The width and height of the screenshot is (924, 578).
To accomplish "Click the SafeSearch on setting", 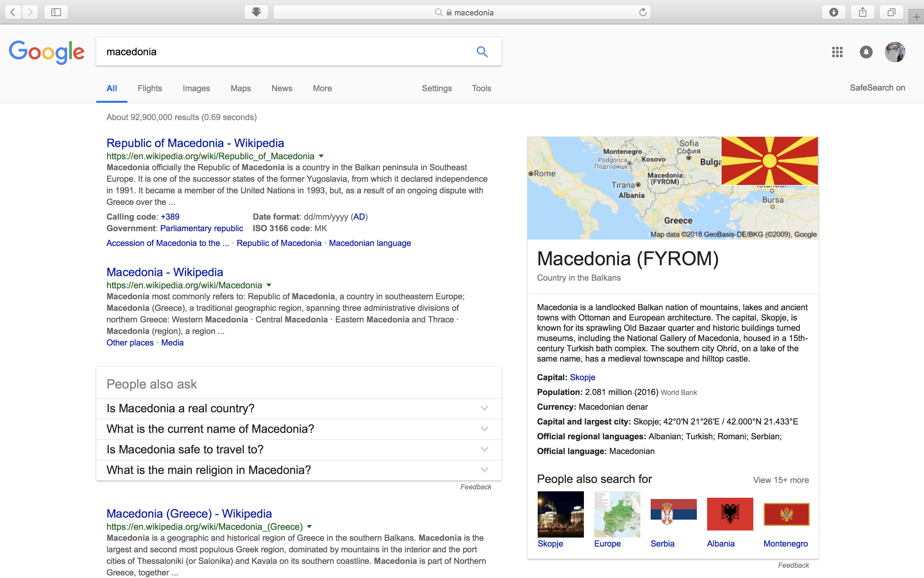I will click(x=877, y=88).
